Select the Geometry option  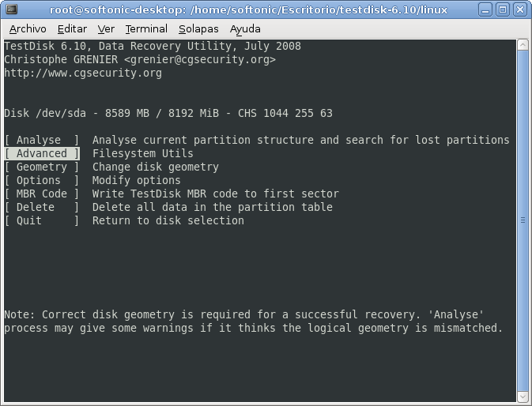(x=42, y=167)
